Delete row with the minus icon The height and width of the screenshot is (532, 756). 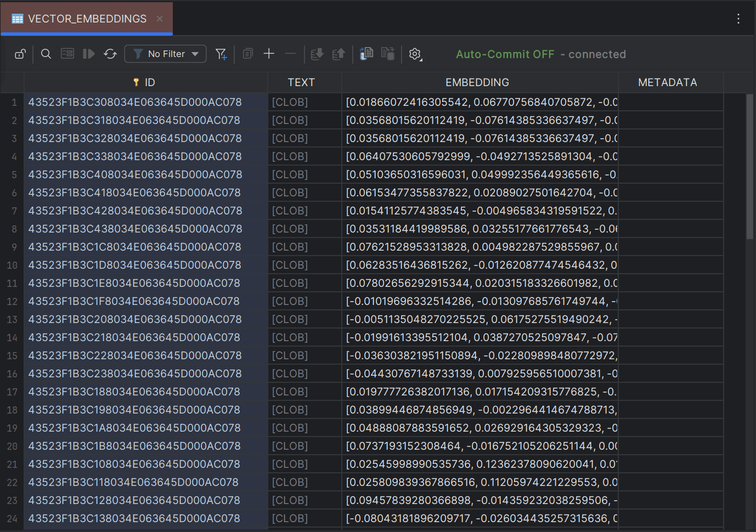(291, 54)
